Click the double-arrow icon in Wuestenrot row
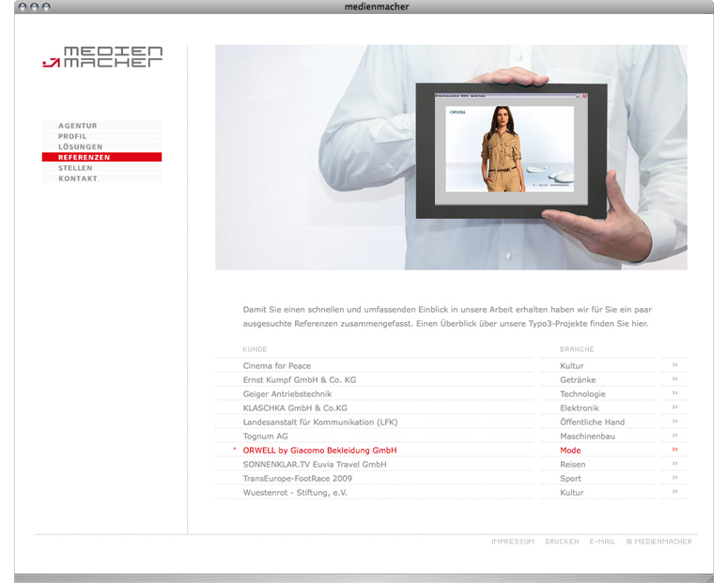The width and height of the screenshot is (728, 583). 675,492
